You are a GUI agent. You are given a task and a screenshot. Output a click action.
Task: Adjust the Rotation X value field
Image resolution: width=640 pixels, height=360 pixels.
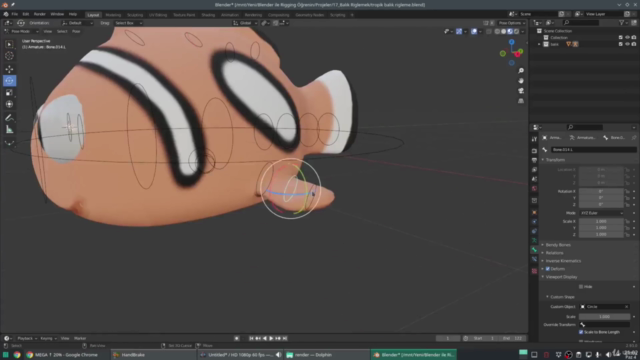pos(601,191)
